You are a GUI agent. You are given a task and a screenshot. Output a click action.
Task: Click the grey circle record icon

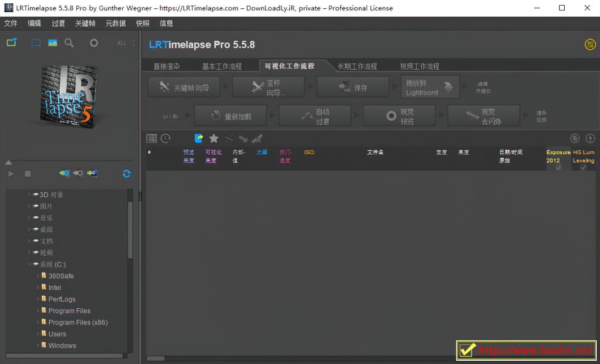coord(94,43)
